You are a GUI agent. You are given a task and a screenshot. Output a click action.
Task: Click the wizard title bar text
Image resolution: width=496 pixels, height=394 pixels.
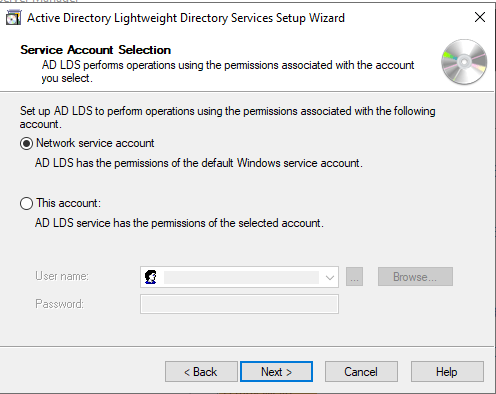click(186, 18)
